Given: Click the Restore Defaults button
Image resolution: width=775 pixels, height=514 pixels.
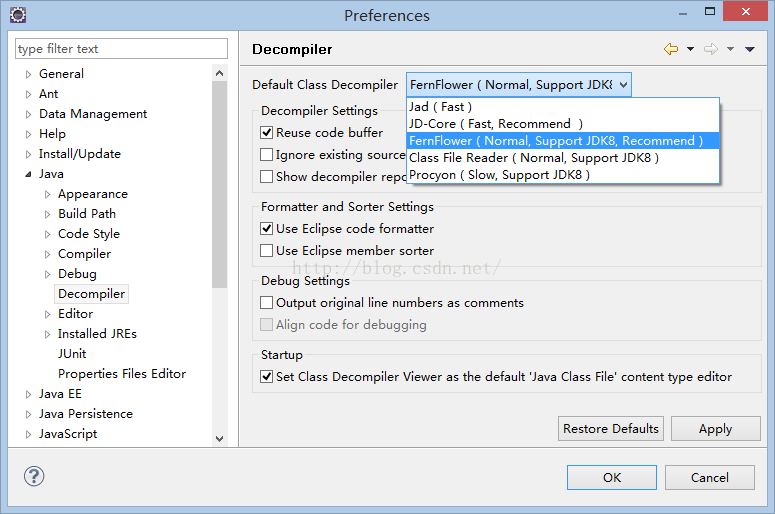Looking at the screenshot, I should [611, 428].
